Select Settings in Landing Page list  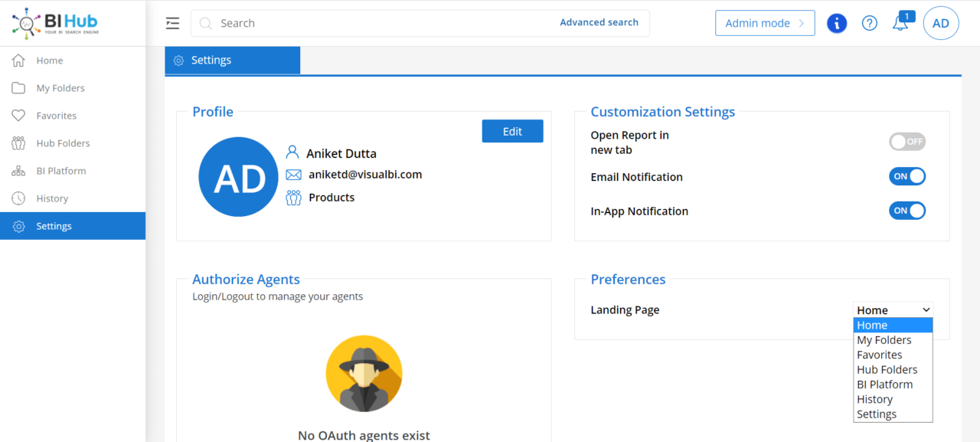coord(893,414)
